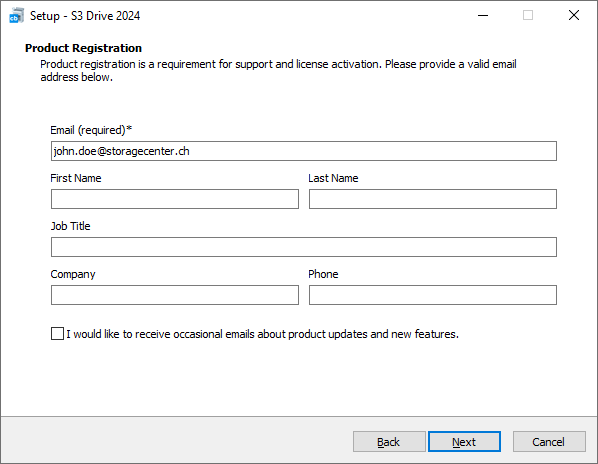The width and height of the screenshot is (598, 464).
Task: Click the "Product Registration" heading
Action: click(83, 48)
